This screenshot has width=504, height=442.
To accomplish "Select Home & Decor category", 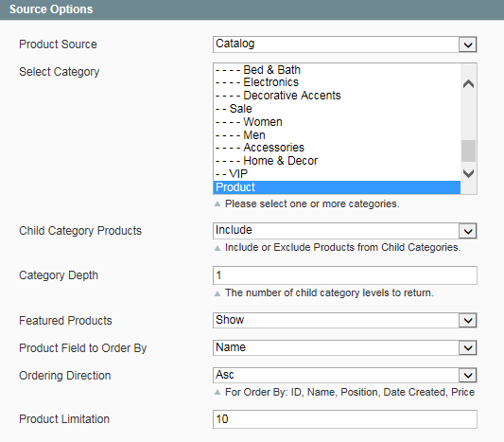I will pos(337,161).
